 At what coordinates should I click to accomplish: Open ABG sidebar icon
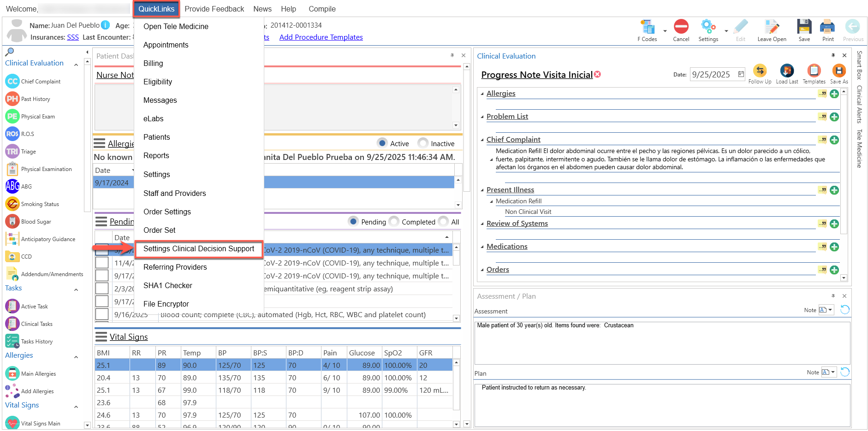click(x=12, y=187)
